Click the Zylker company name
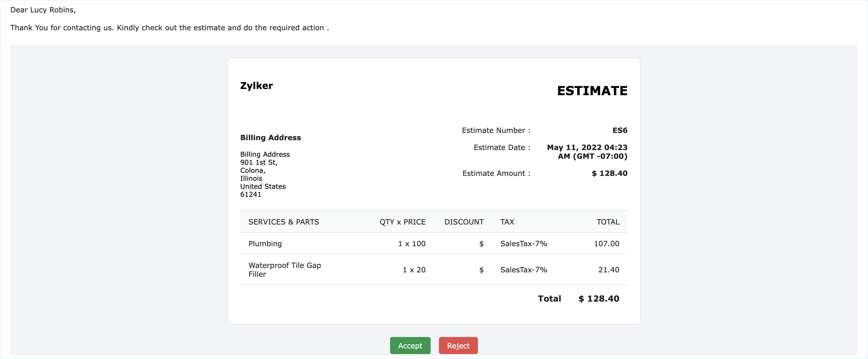Image resolution: width=868 pixels, height=359 pixels. 257,86
